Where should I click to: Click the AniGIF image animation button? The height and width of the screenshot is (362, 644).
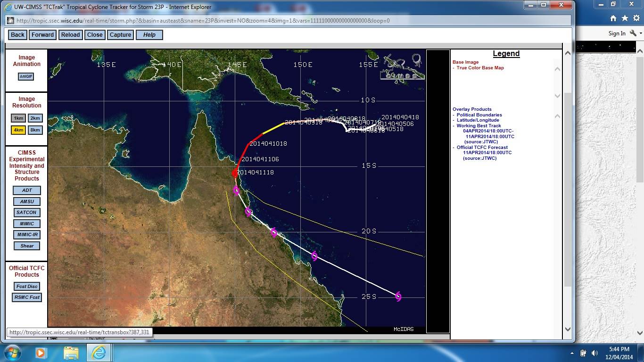point(26,76)
